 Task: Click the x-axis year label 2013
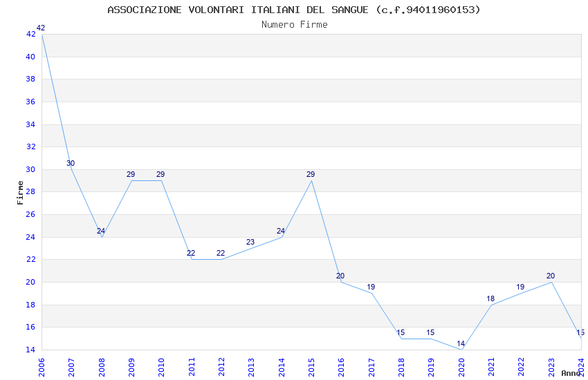tap(251, 367)
